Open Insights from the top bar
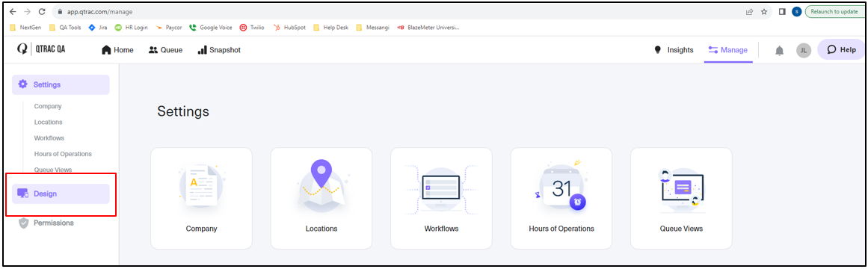Viewport: 868px width, 269px height. point(674,50)
